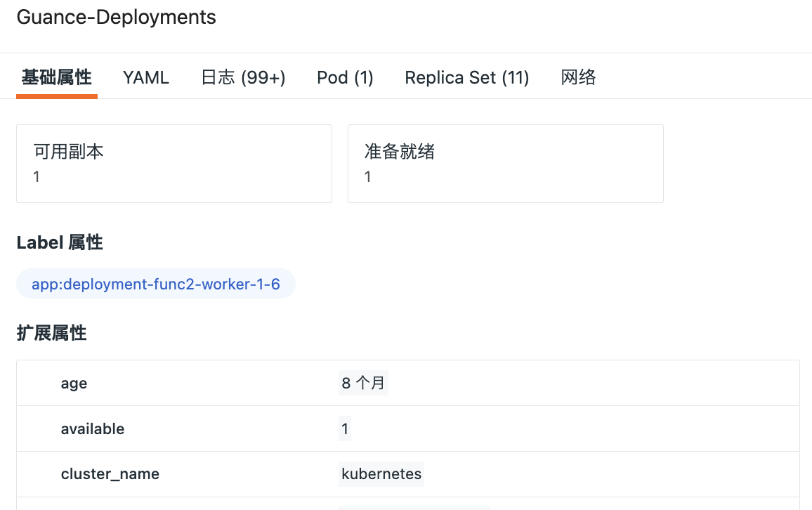812x510 pixels.
Task: Click the count under 准备就绪
Action: tap(368, 177)
